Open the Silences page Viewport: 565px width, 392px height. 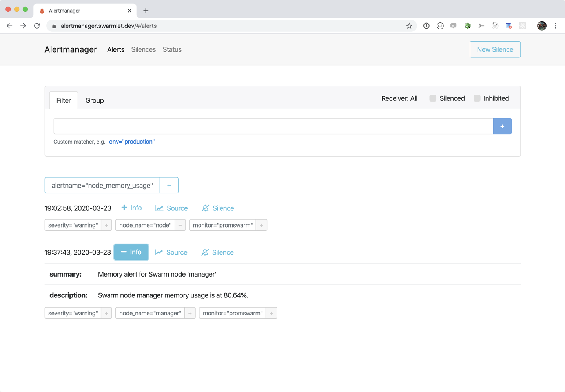point(143,50)
